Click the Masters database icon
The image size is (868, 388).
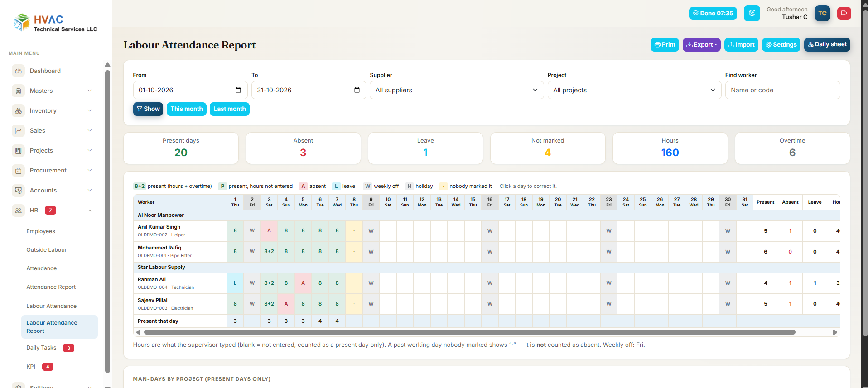[x=19, y=91]
